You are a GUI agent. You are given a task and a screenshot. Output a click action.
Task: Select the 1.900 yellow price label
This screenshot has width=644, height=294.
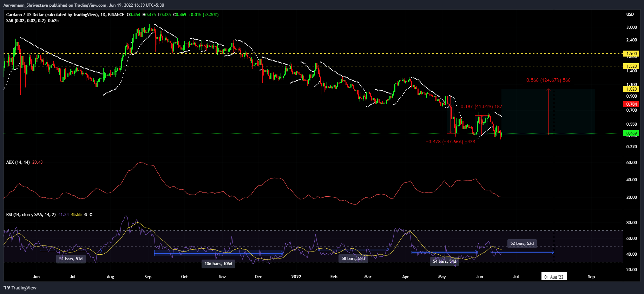coord(631,54)
